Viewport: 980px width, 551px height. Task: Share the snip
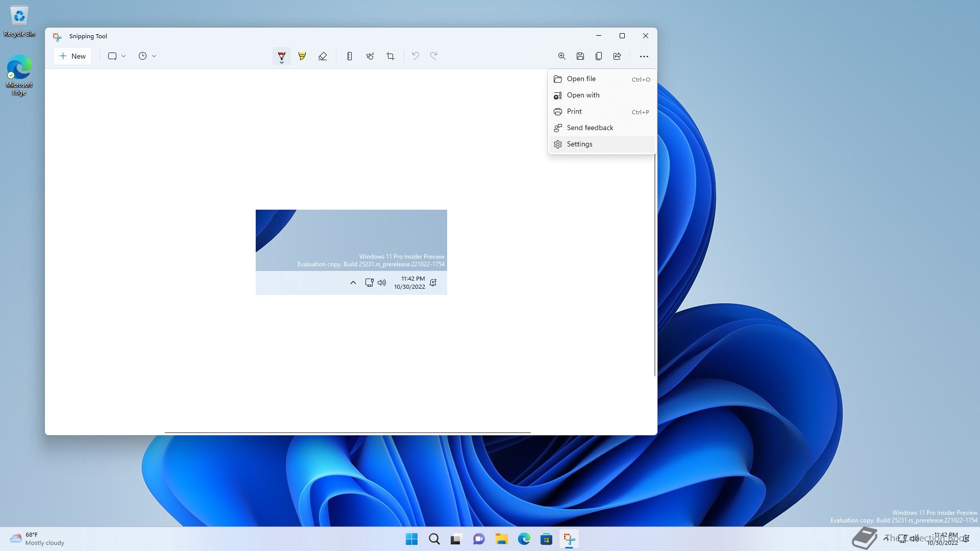point(617,56)
